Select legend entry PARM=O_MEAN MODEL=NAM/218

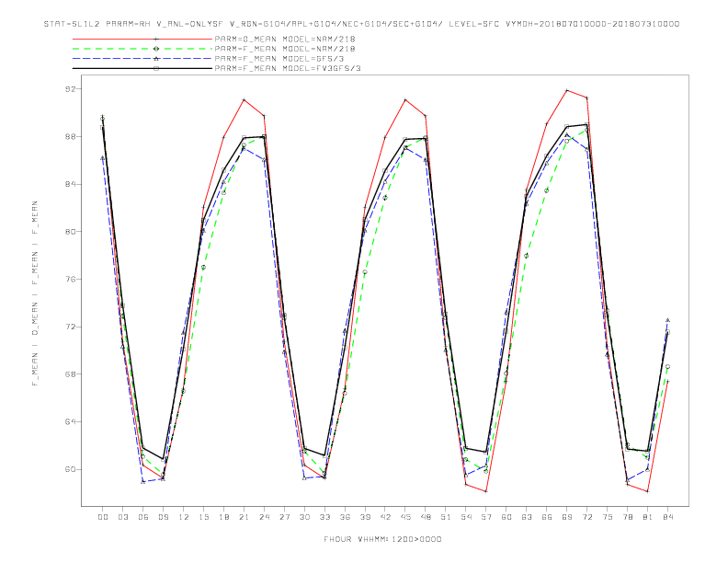pyautogui.click(x=285, y=39)
